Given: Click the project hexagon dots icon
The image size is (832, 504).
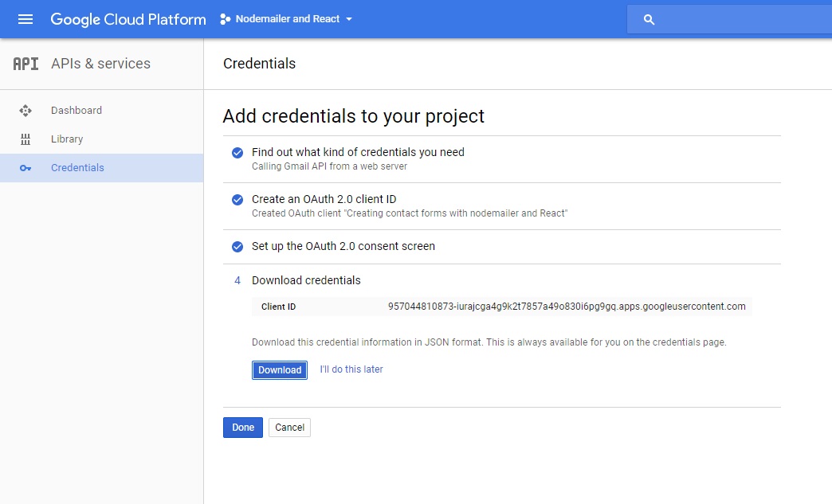Looking at the screenshot, I should click(225, 19).
